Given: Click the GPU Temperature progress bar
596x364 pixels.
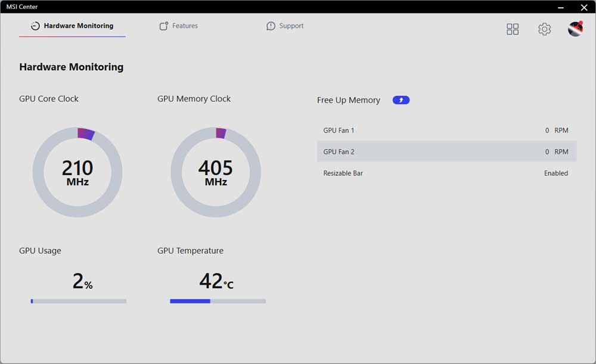Looking at the screenshot, I should 218,301.
